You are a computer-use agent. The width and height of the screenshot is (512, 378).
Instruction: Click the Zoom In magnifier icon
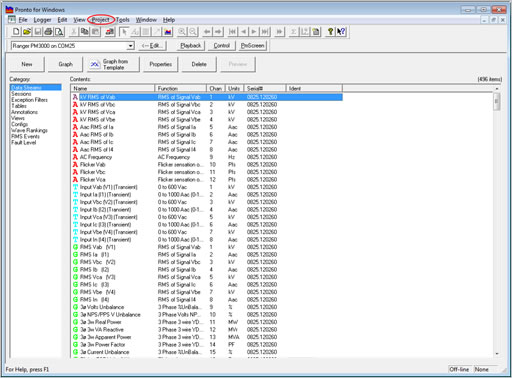coord(182,32)
